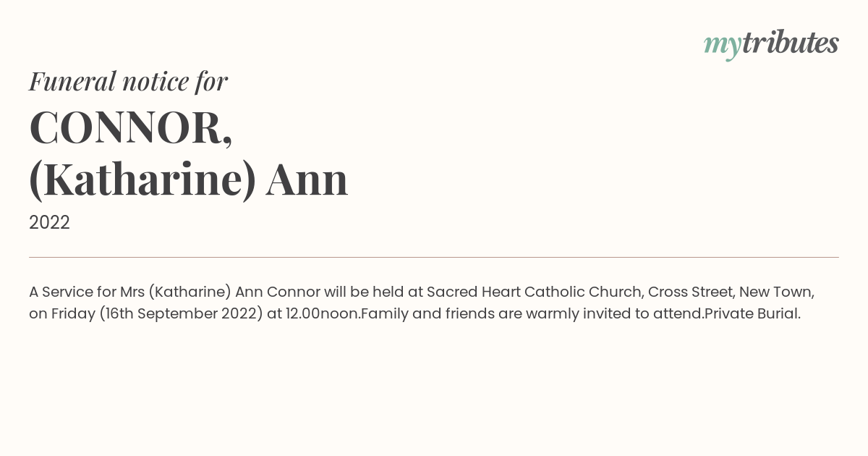Screen dimensions: 868x456
Task: Select the "CONNOR," surname heading
Action: point(131,127)
